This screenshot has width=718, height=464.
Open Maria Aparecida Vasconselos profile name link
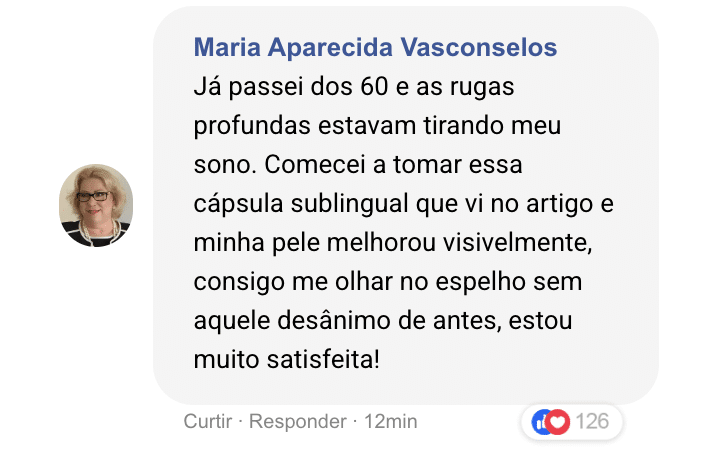click(x=375, y=48)
